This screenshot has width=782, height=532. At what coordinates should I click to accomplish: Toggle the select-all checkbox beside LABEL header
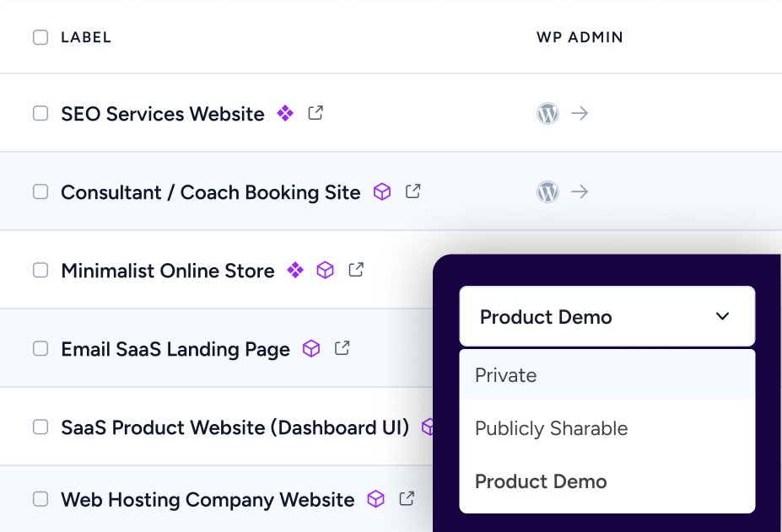point(40,37)
